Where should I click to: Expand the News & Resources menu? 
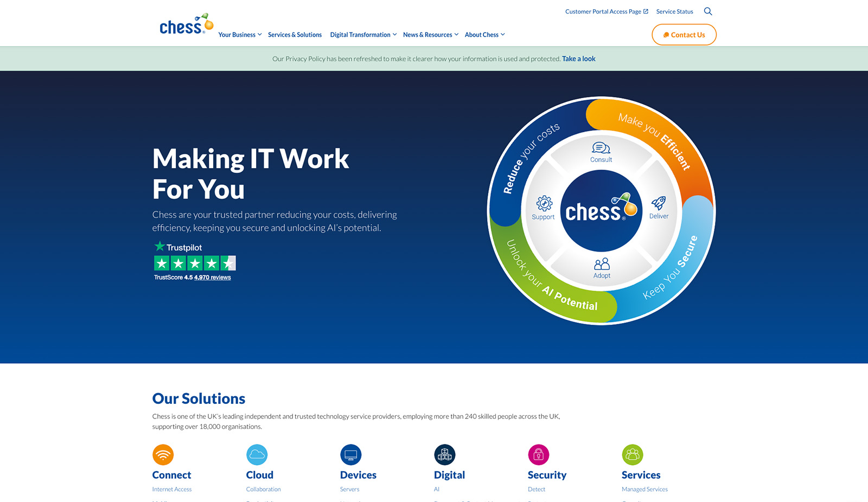click(x=431, y=35)
